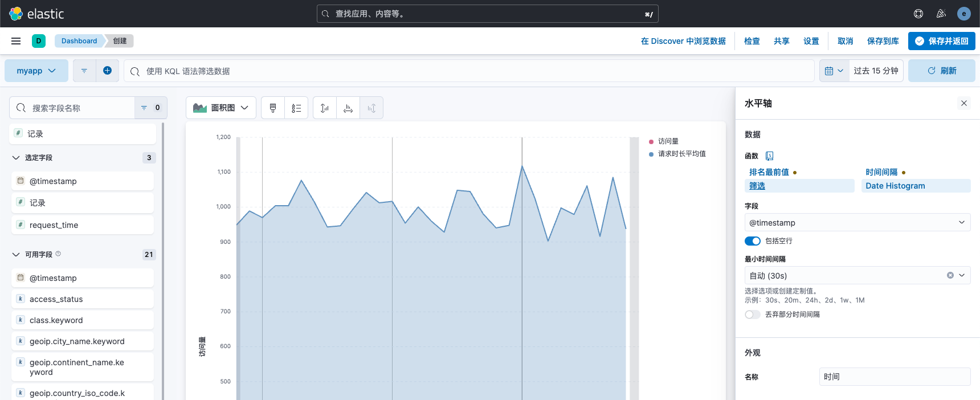Select the 记录 field at the top
980x400 pixels.
(x=83, y=133)
